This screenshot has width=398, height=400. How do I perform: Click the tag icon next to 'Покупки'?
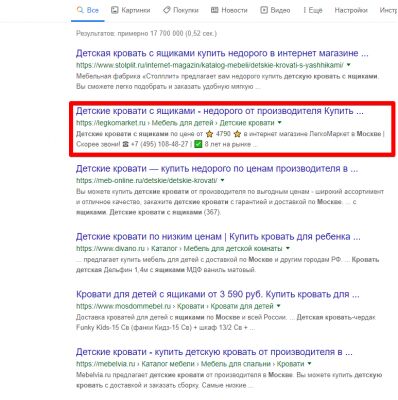tap(166, 10)
